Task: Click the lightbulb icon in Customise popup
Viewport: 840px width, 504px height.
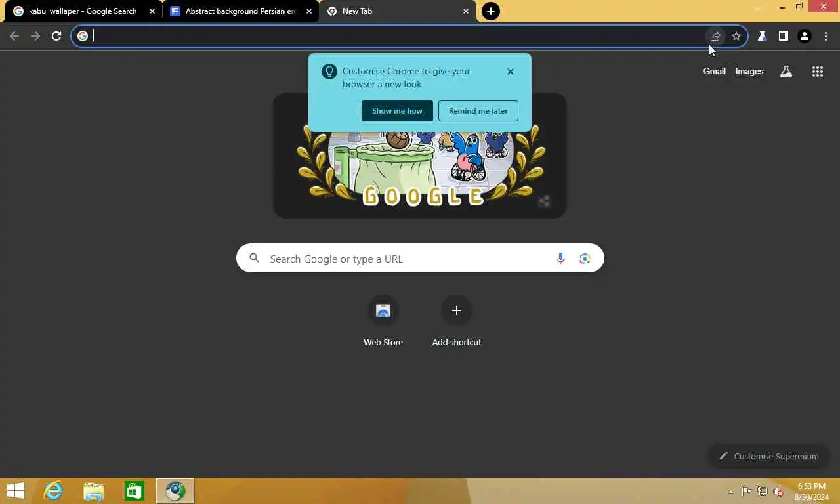Action: (x=329, y=72)
